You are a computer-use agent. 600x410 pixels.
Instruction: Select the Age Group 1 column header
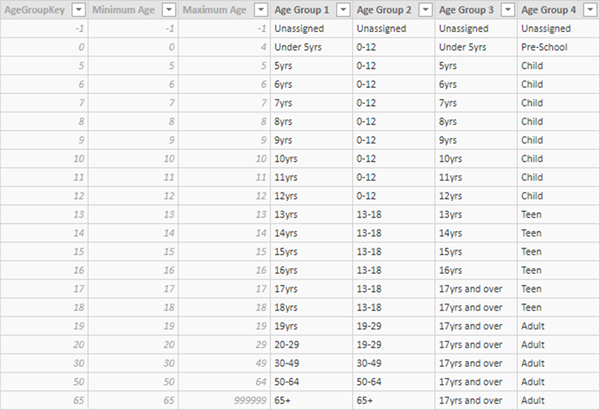pos(302,10)
